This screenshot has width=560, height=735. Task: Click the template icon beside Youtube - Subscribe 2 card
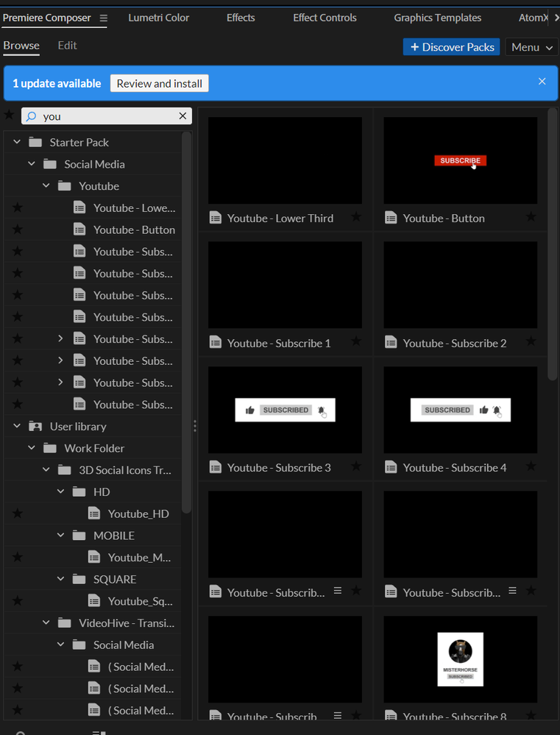391,343
